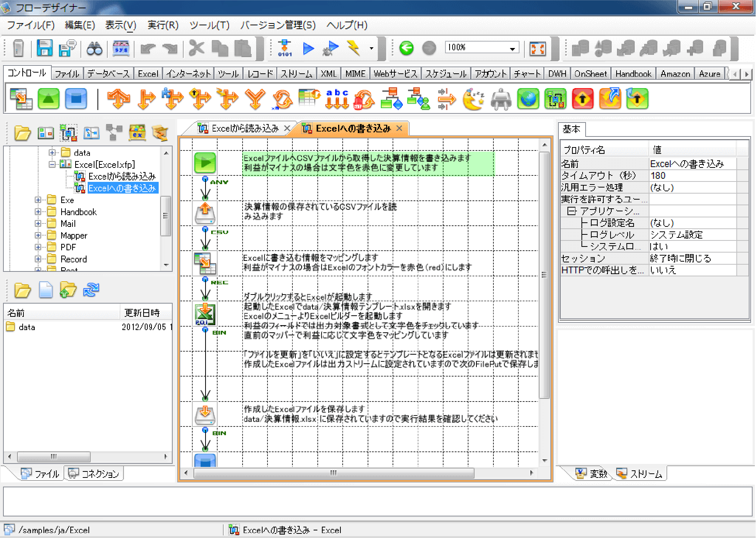Navigate back with the green arrow icon

(x=406, y=48)
